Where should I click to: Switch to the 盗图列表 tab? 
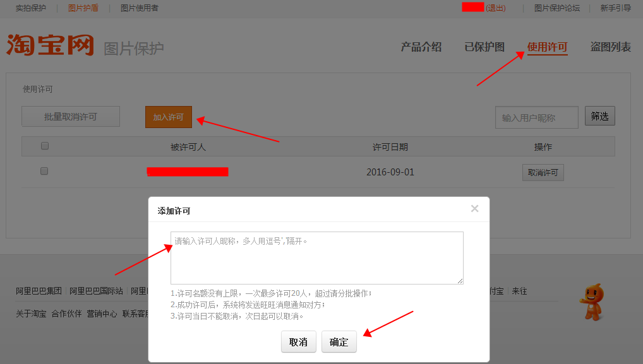610,47
